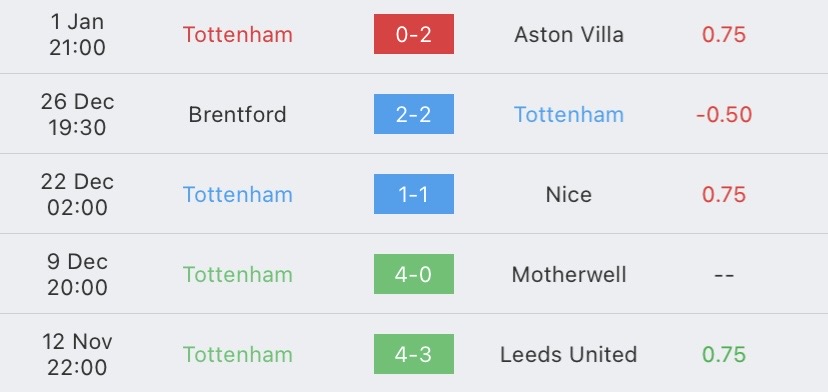
Task: Select Aston Villa team name
Action: [569, 35]
